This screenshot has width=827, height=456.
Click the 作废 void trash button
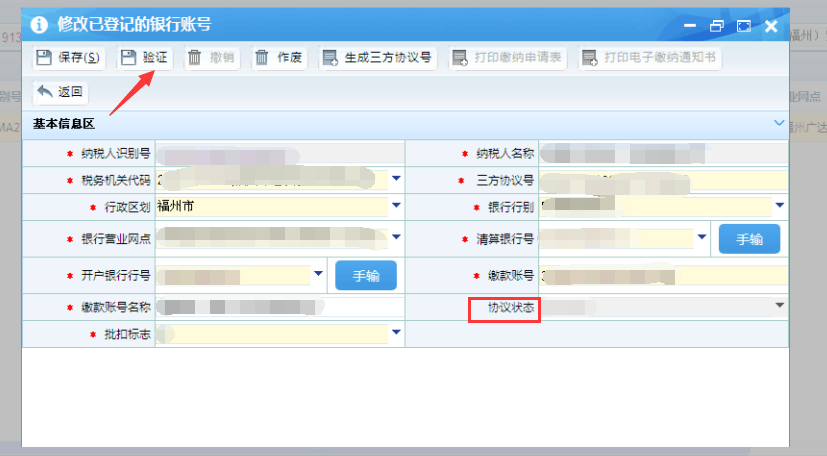(x=279, y=58)
